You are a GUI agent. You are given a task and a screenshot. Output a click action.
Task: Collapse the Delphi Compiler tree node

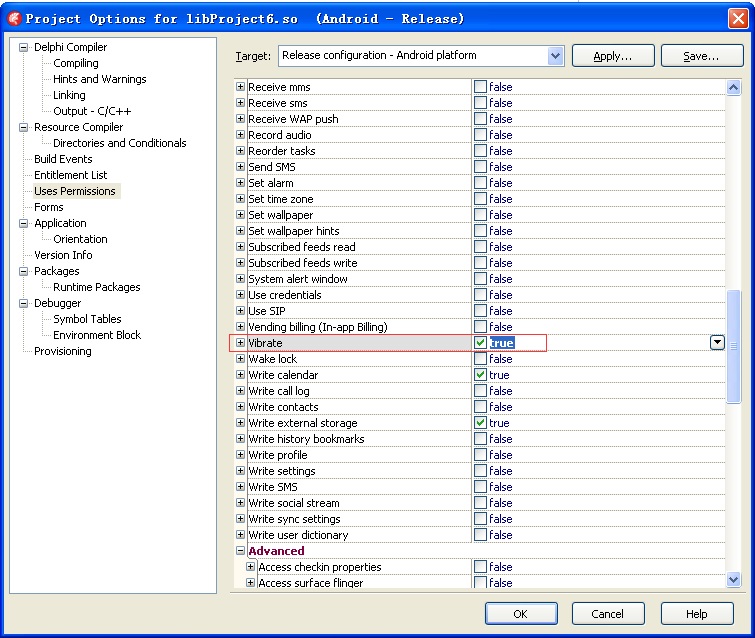tap(23, 47)
